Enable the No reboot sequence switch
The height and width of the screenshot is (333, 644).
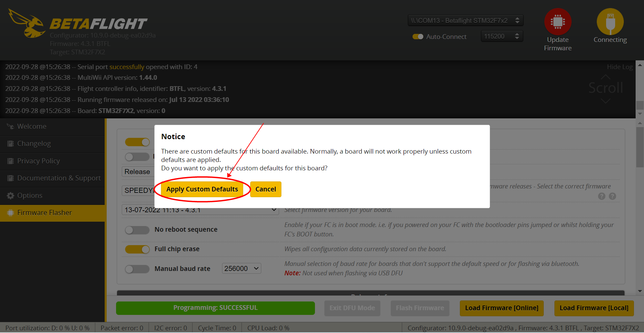click(137, 230)
